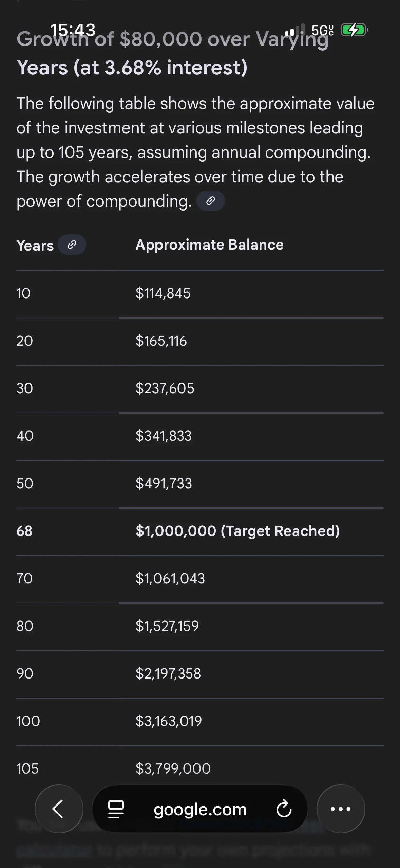Tap the battery charging indicator

click(x=354, y=30)
